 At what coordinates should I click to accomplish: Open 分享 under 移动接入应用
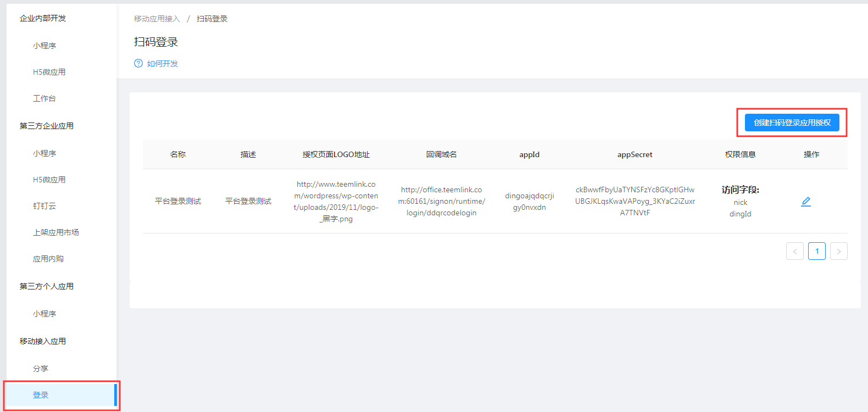41,369
